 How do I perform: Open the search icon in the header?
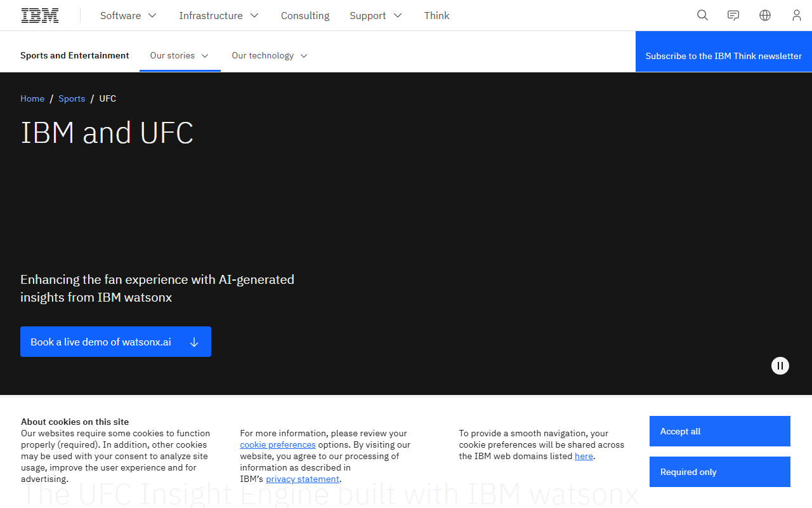[702, 15]
